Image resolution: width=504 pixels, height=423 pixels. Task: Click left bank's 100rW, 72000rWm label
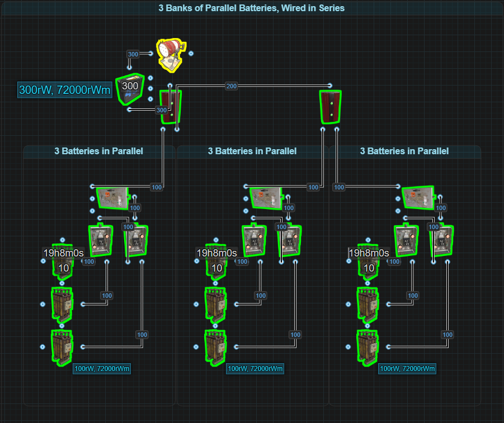pos(102,368)
